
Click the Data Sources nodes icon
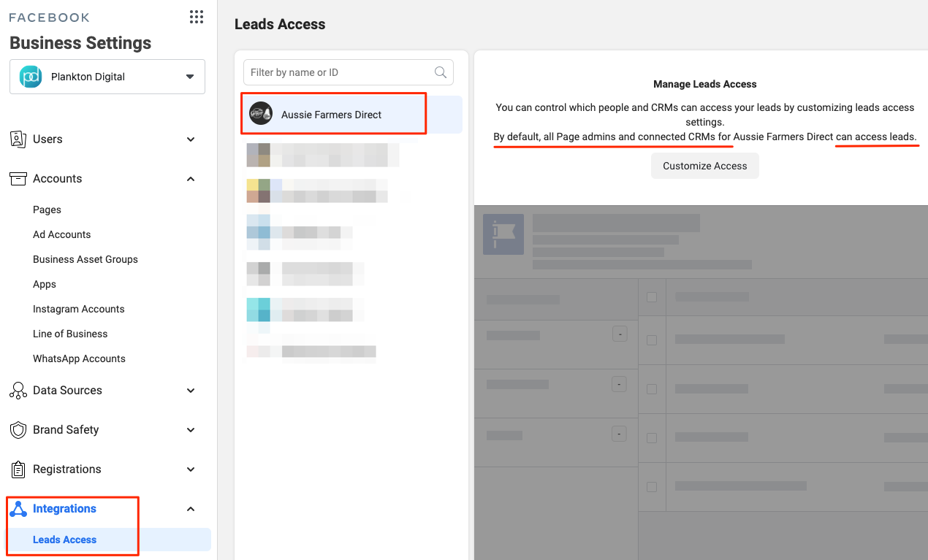tap(18, 391)
